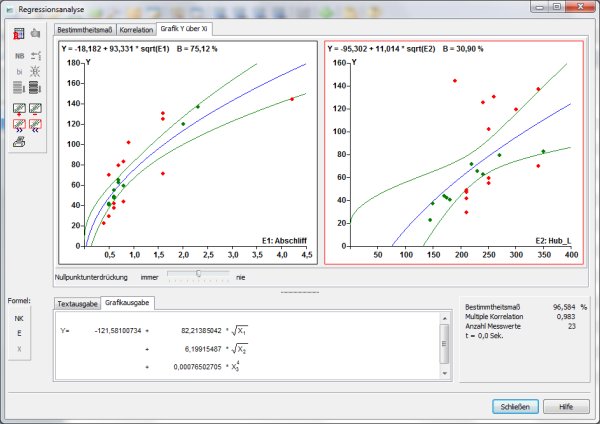Click the coefficient 6,19915487
600x424 pixels.
tap(203, 349)
